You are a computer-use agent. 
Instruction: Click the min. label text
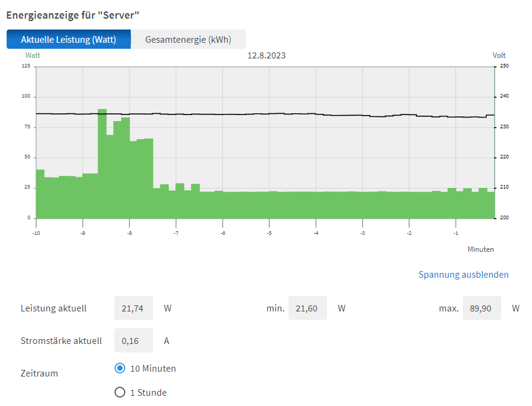click(x=275, y=308)
